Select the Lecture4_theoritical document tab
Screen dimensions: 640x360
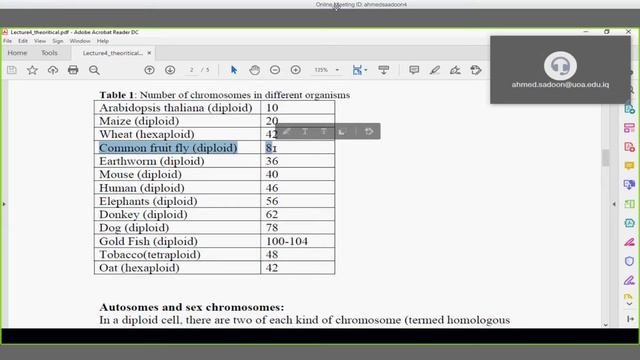coord(112,53)
